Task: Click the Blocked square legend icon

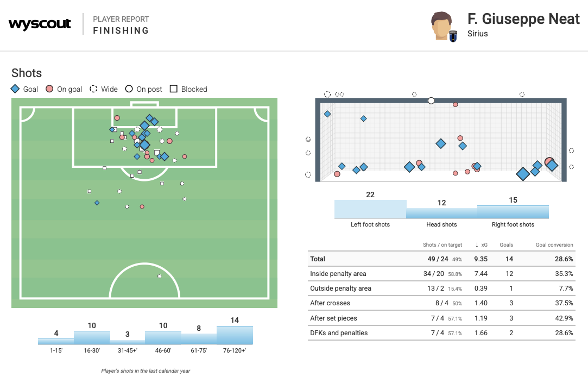Action: point(174,89)
